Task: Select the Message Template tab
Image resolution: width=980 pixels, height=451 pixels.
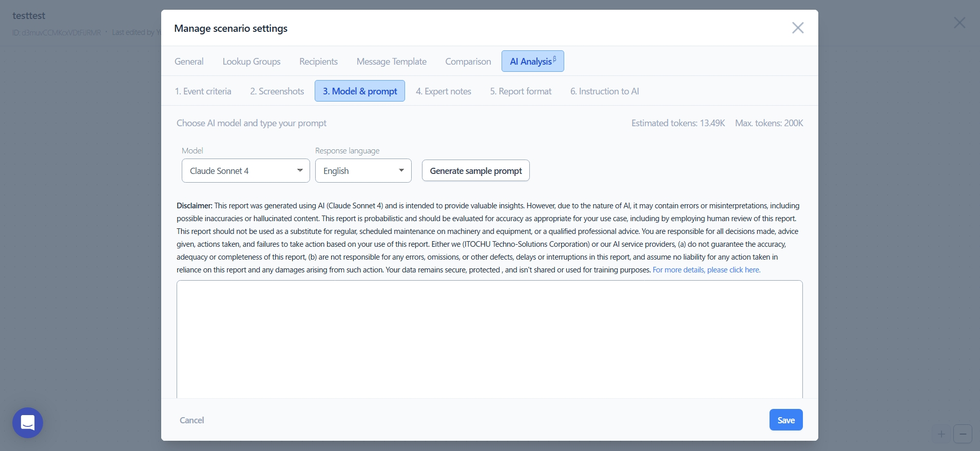Action: pos(391,62)
